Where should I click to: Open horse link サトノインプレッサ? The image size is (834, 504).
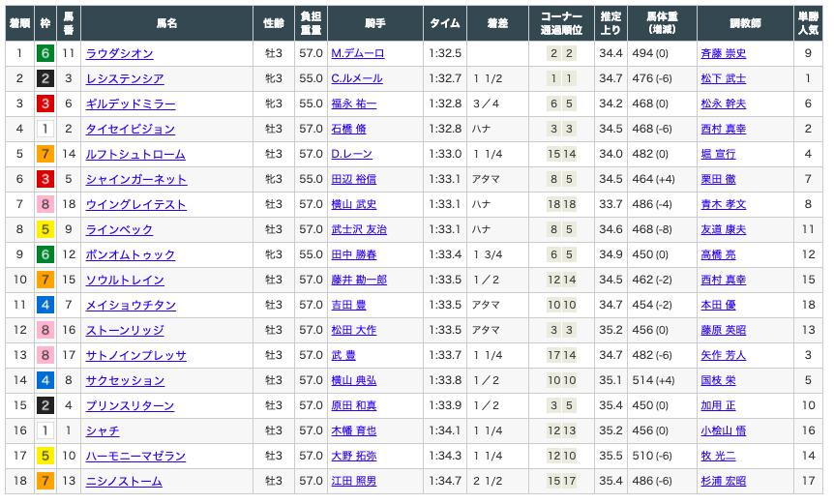tap(136, 356)
